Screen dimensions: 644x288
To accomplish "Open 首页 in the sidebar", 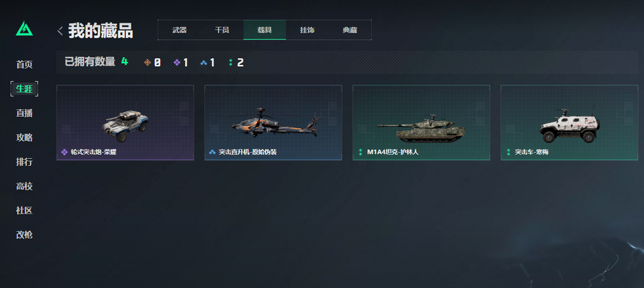I will 24,64.
